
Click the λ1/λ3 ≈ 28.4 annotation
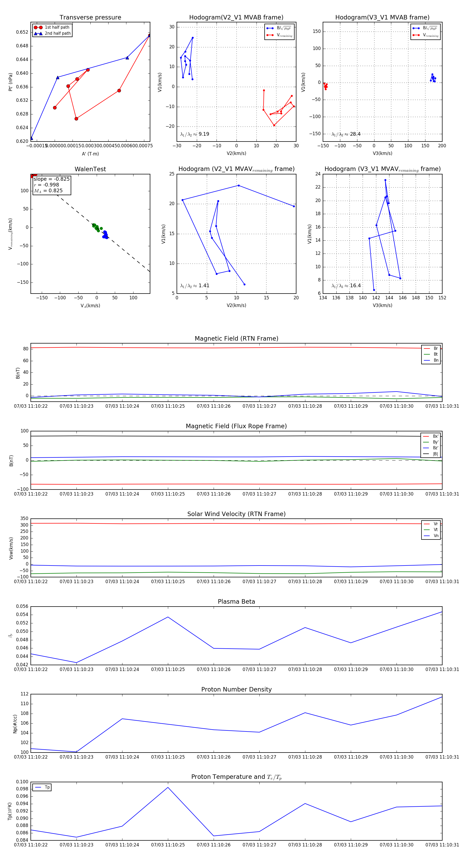click(x=346, y=134)
